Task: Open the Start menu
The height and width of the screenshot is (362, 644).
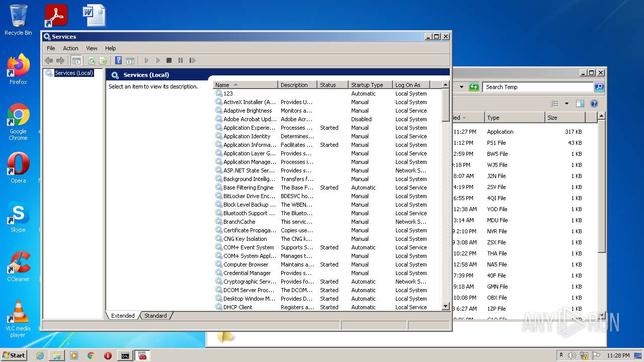Action: pyautogui.click(x=14, y=355)
